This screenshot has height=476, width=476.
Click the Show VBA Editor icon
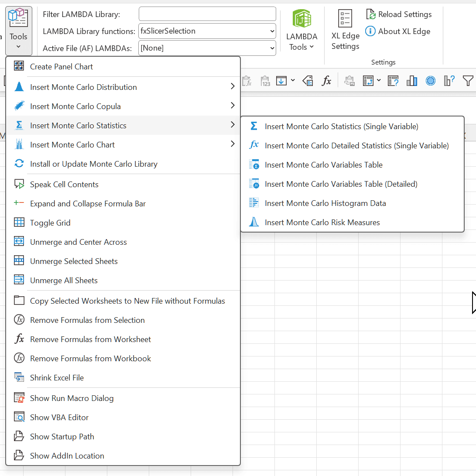click(x=19, y=417)
